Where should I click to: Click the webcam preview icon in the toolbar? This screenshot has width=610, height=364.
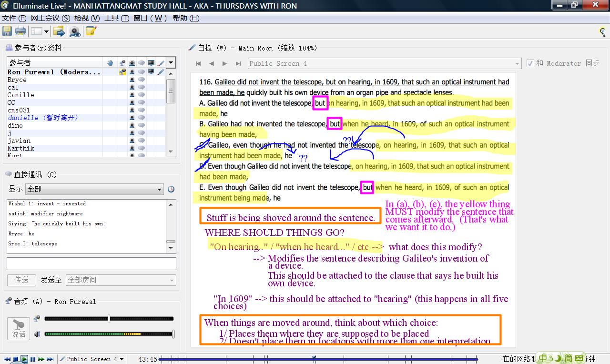(x=75, y=32)
